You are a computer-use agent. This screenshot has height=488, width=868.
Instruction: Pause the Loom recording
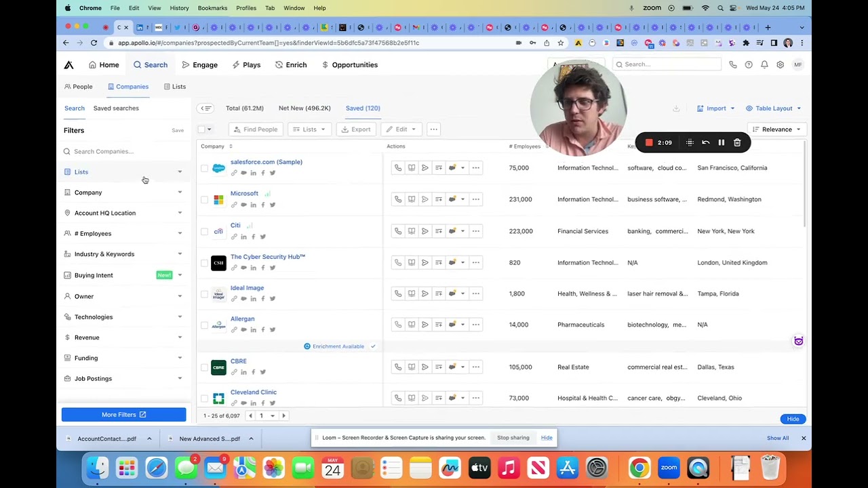(x=722, y=143)
